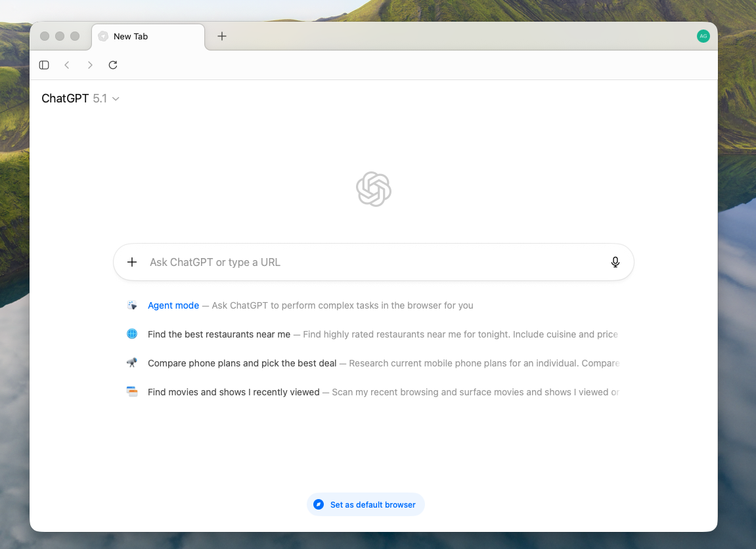This screenshot has height=549, width=756.
Task: Toggle the sidebar panel icon
Action: (x=43, y=65)
